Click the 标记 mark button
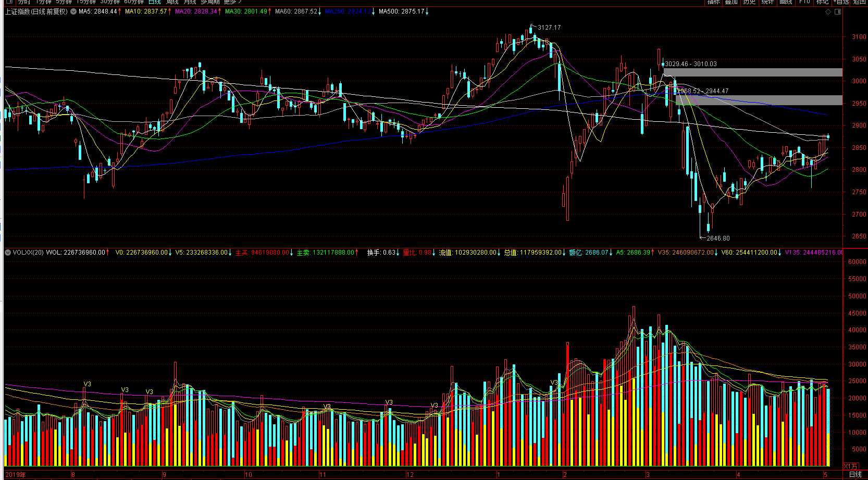 tap(822, 2)
